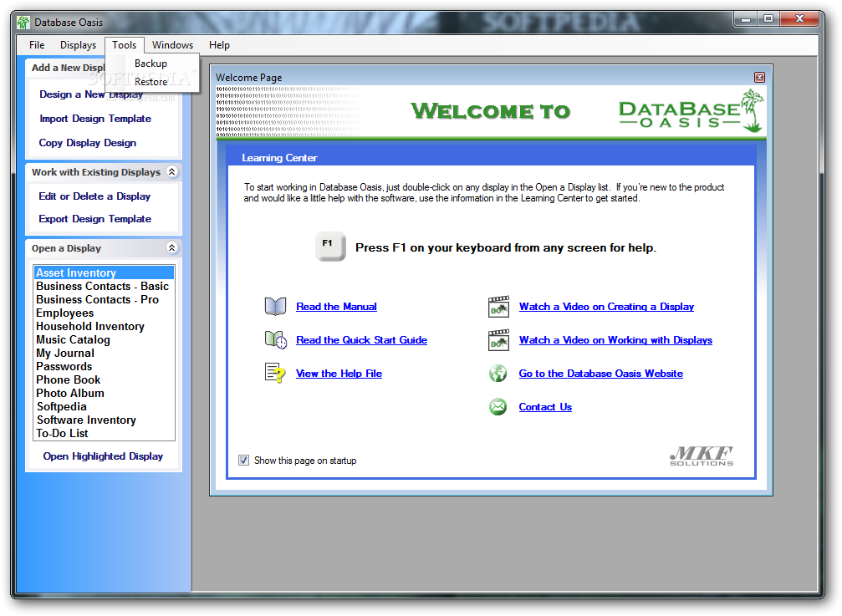The image size is (842, 616).
Task: Uncheck Show this page on startup
Action: point(244,461)
